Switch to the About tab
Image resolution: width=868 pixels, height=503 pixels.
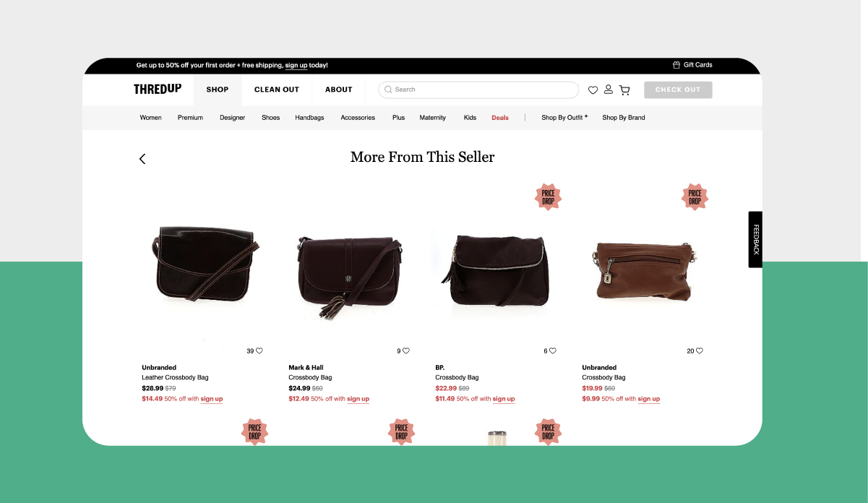[x=339, y=90]
